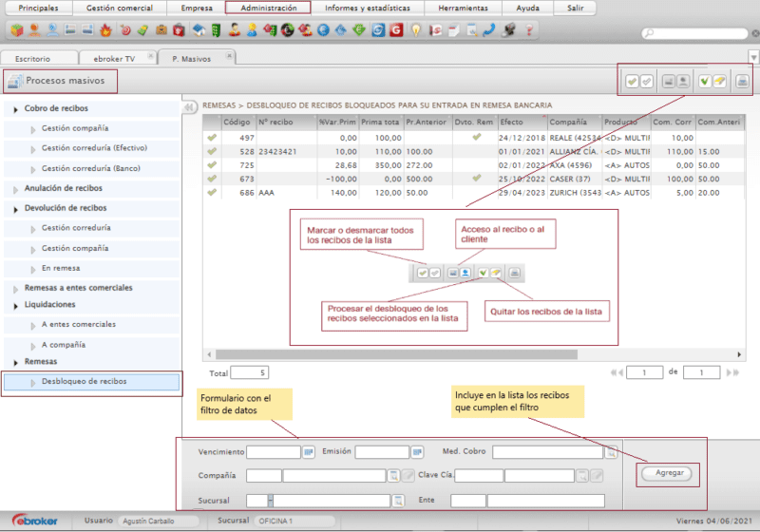Collapse the left panel with arrow button
The image size is (760, 532).
[x=189, y=107]
